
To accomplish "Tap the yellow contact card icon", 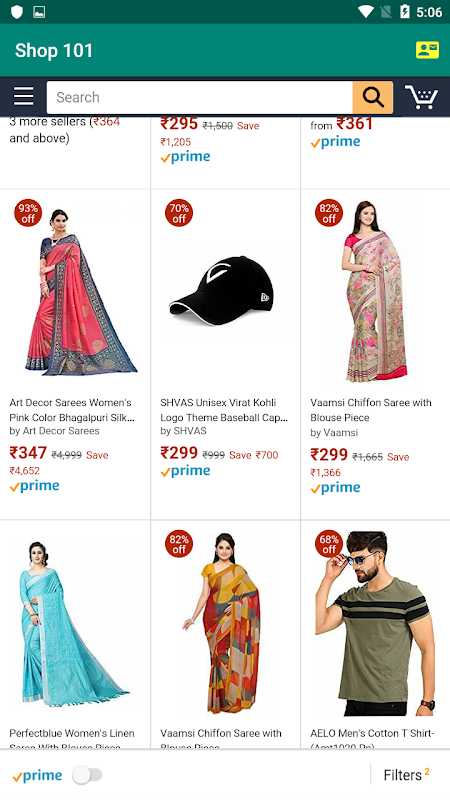I will pyautogui.click(x=427, y=50).
